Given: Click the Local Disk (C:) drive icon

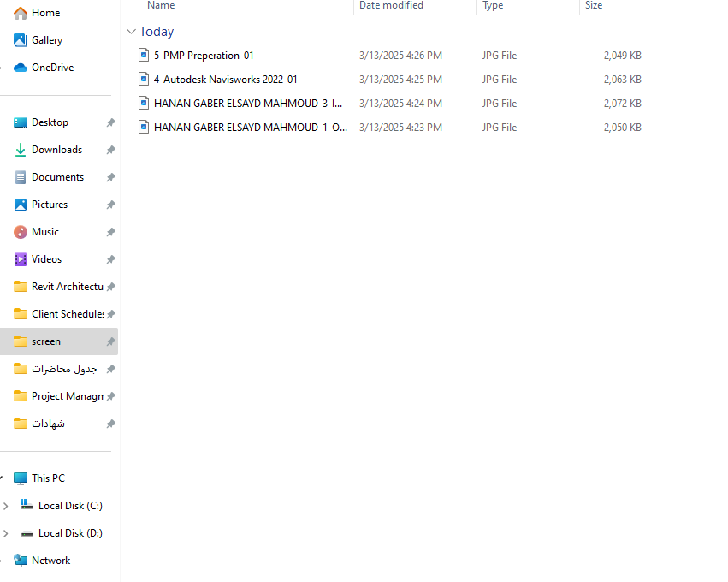Looking at the screenshot, I should pyautogui.click(x=27, y=505).
